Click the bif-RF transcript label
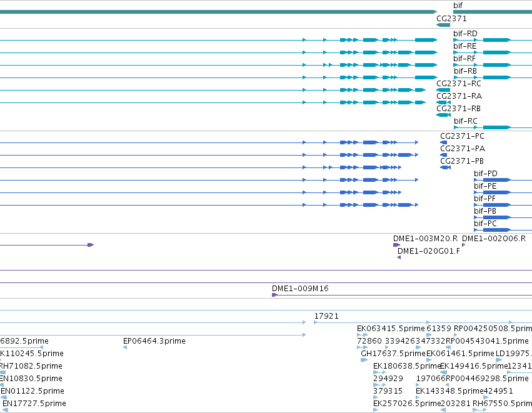Screen dimensions: 532x413 click(464, 59)
